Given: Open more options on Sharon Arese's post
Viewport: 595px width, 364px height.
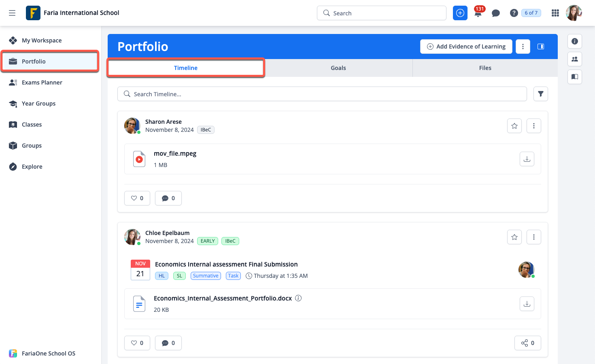Looking at the screenshot, I should pos(533,126).
